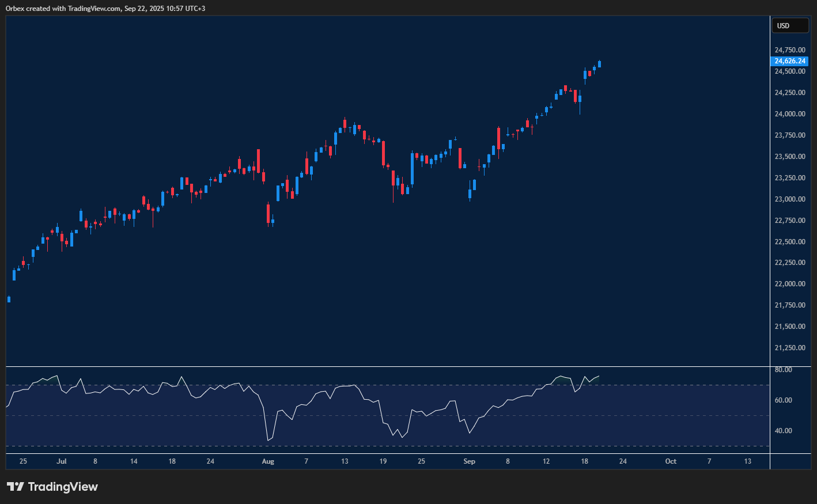Click the TradingView logo icon
Image resolution: width=817 pixels, height=504 pixels.
pyautogui.click(x=16, y=487)
